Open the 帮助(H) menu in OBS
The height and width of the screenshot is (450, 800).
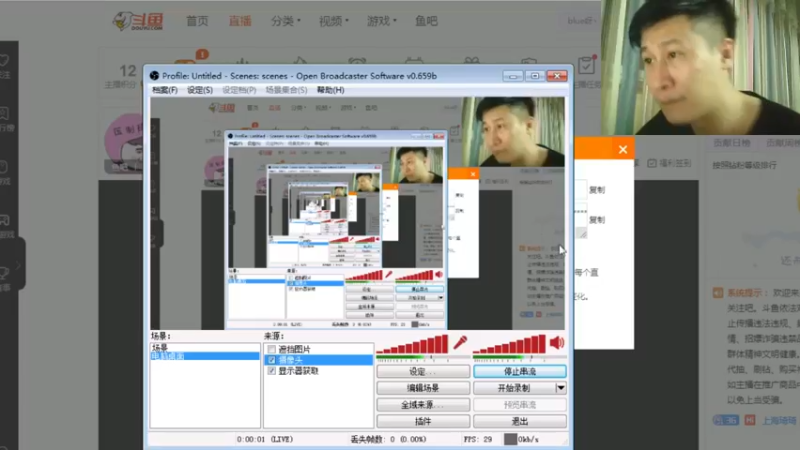point(331,90)
